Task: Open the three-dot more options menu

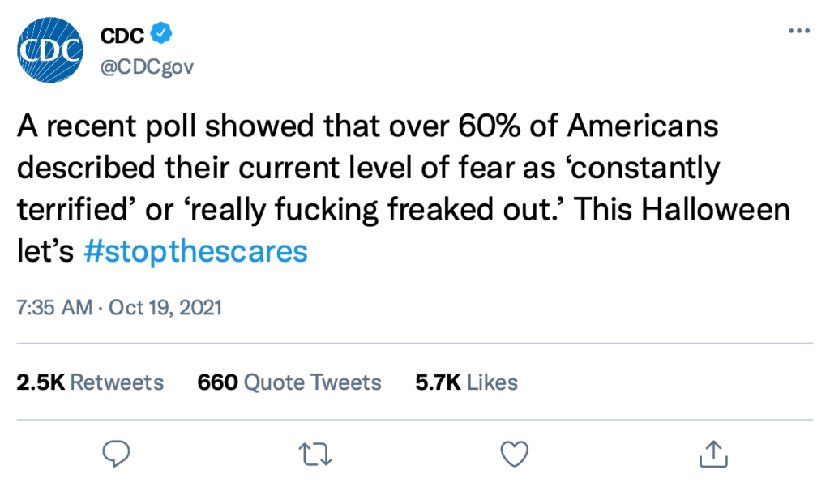Action: [798, 31]
